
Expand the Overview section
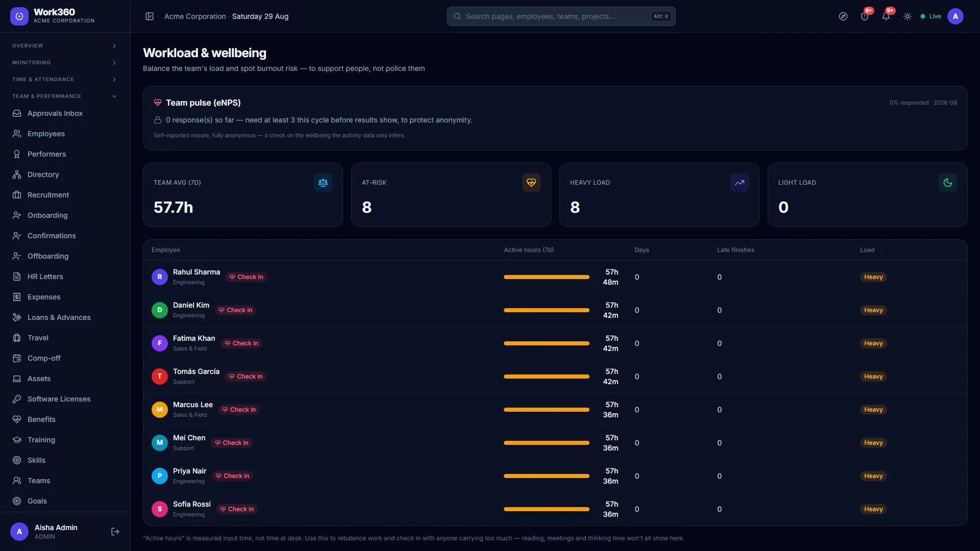(x=65, y=46)
